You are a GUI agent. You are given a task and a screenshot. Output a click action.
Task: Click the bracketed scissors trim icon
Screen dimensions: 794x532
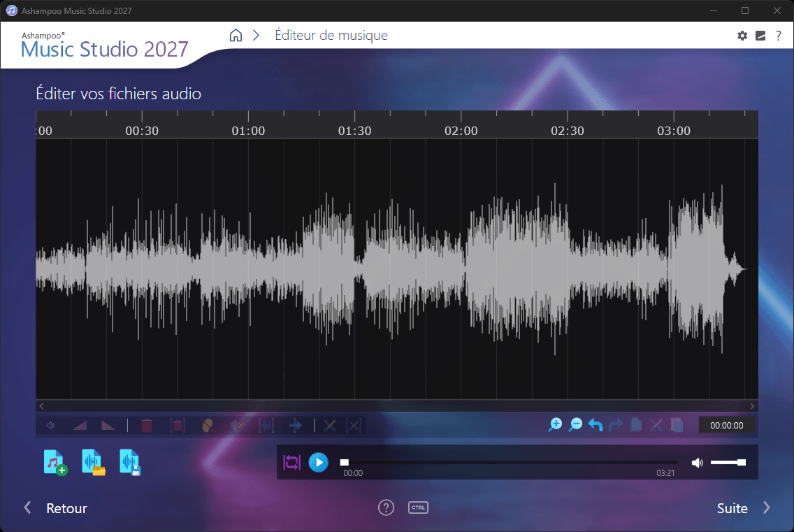click(354, 426)
